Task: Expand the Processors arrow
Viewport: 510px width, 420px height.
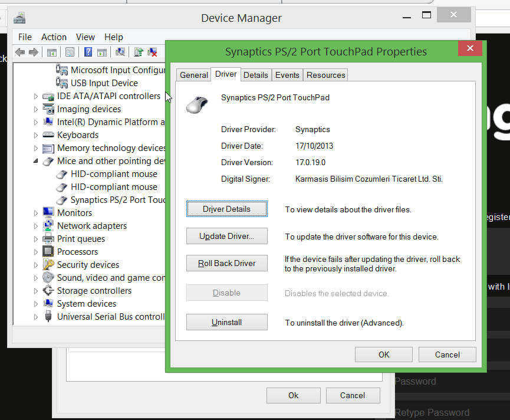Action: (36, 252)
